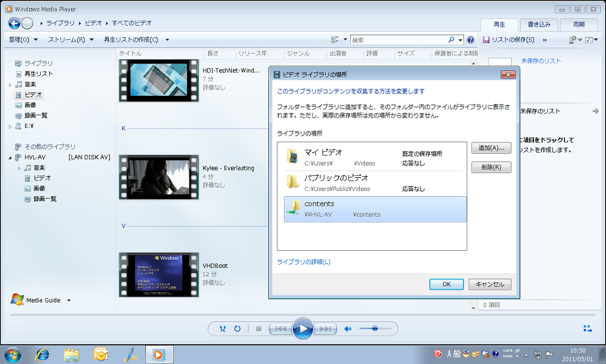Start playback with the Play button
Viewport: 606px width, 364px height.
pos(302,329)
